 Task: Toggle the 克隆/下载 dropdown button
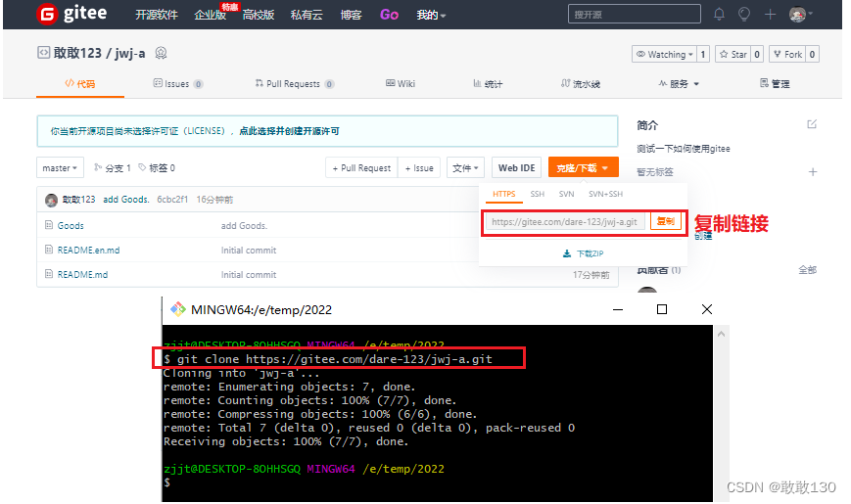[583, 167]
